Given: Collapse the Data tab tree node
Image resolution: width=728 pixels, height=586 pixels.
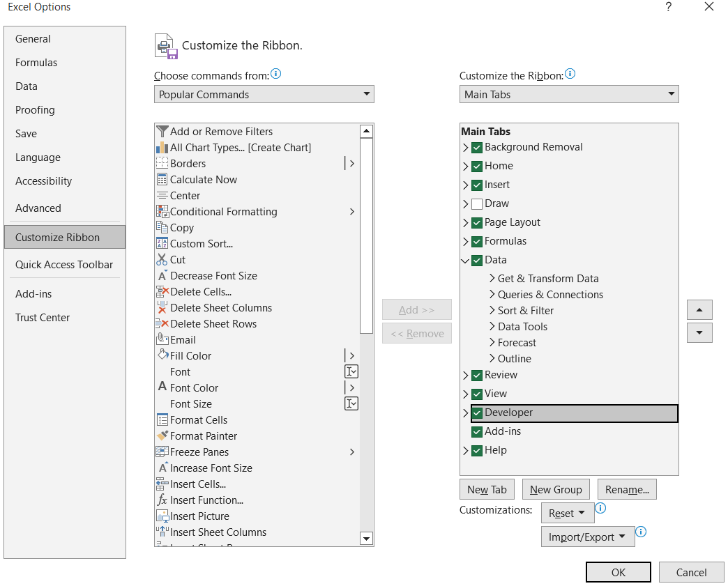Looking at the screenshot, I should click(x=465, y=261).
